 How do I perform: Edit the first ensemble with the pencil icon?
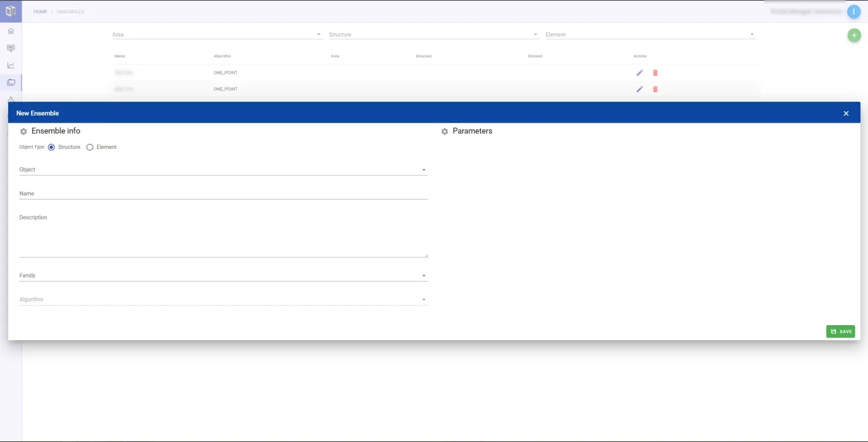[639, 72]
